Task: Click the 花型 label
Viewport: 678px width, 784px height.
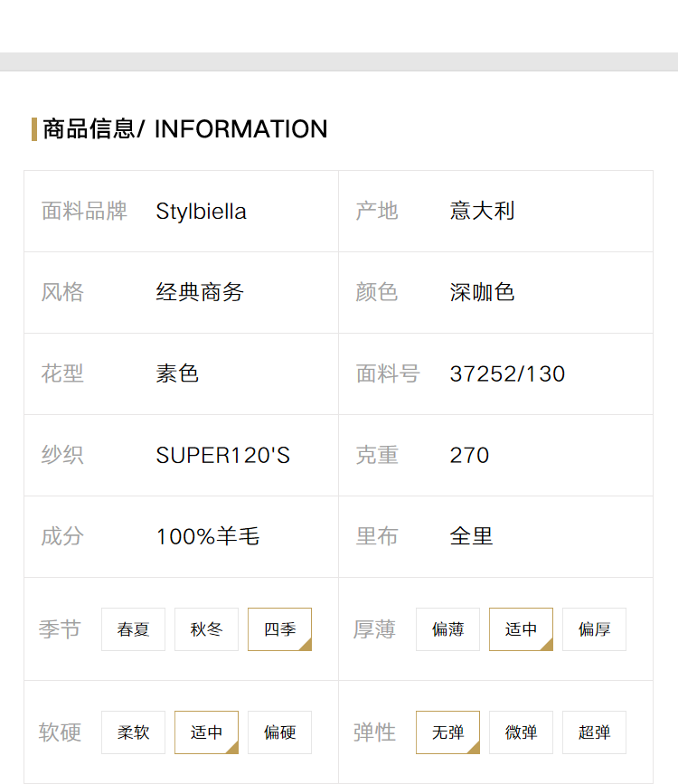Action: point(62,373)
